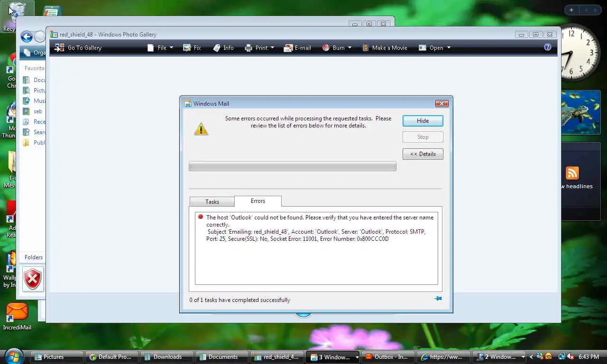Switch to Downloads taskbar button
Viewport: 607px width, 364px height.
point(167,357)
